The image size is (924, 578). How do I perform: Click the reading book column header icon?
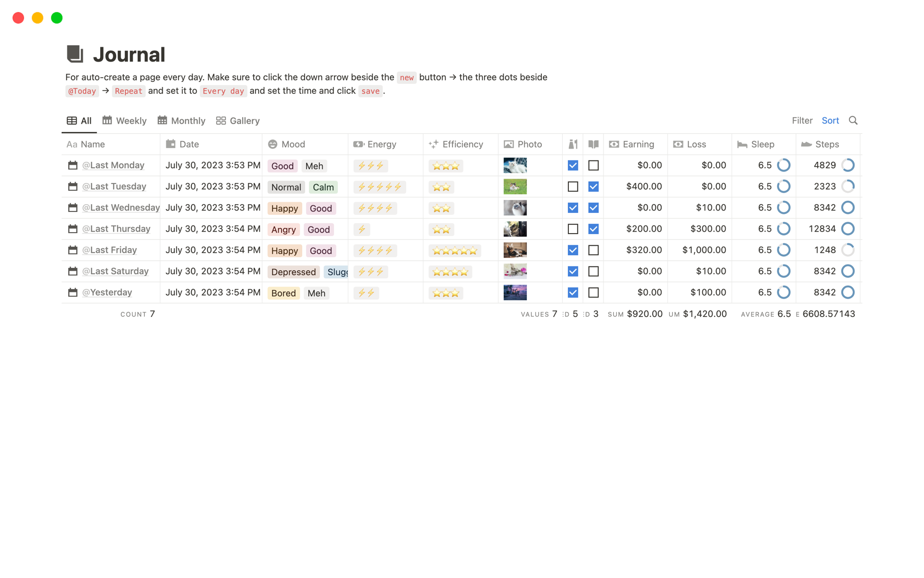[x=593, y=144]
